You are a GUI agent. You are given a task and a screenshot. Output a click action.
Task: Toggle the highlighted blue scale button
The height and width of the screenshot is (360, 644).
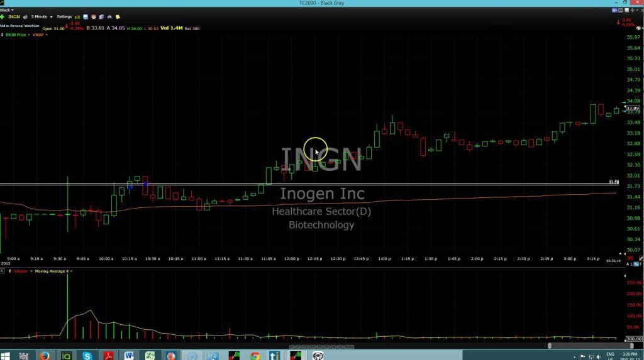(636, 264)
